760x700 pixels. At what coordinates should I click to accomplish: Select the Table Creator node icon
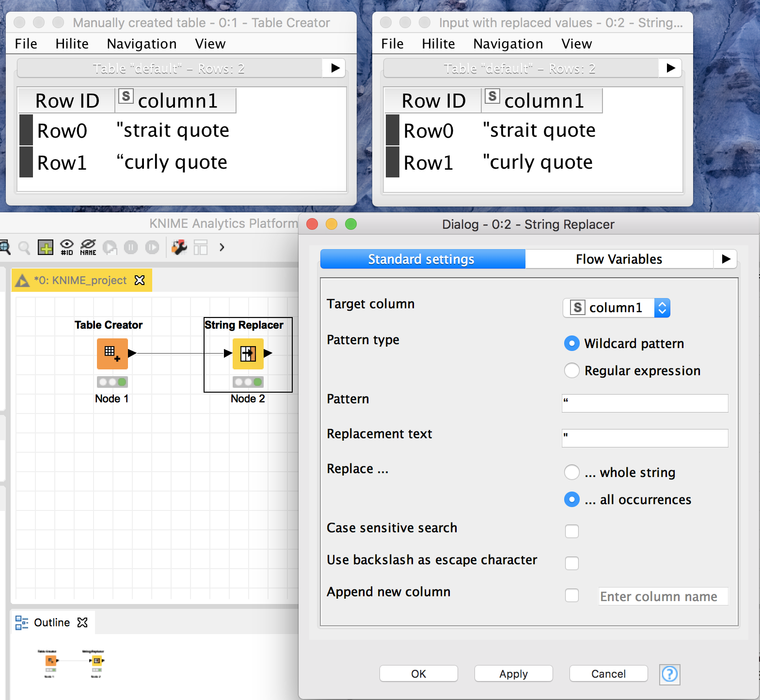coord(112,354)
